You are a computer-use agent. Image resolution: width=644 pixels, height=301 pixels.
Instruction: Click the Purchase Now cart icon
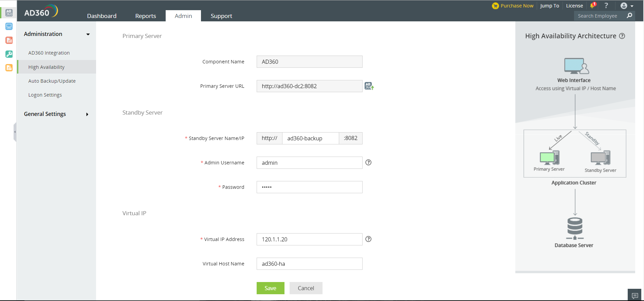pos(495,6)
